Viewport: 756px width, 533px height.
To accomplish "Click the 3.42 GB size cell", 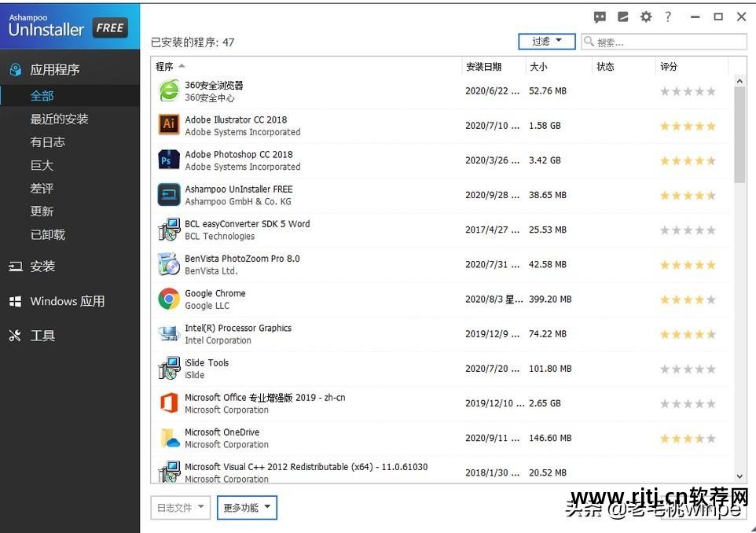I will [x=545, y=160].
